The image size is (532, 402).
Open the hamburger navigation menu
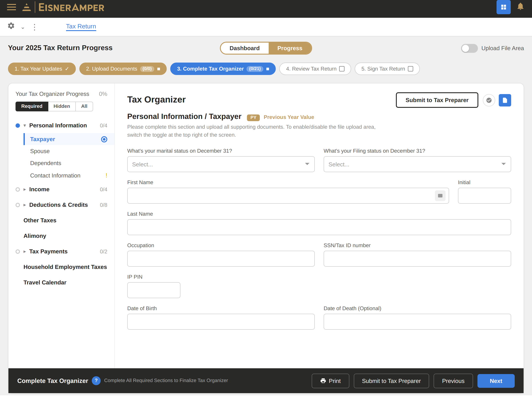pyautogui.click(x=11, y=7)
